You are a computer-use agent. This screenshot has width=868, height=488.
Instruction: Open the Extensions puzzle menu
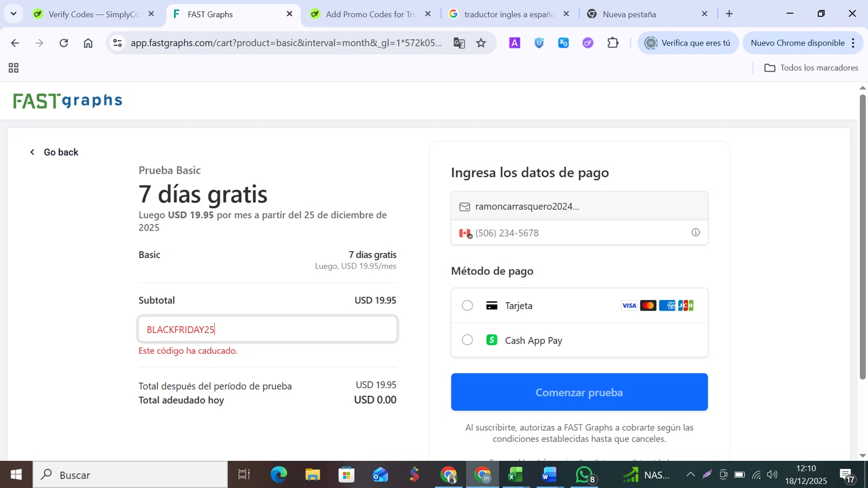coord(613,43)
